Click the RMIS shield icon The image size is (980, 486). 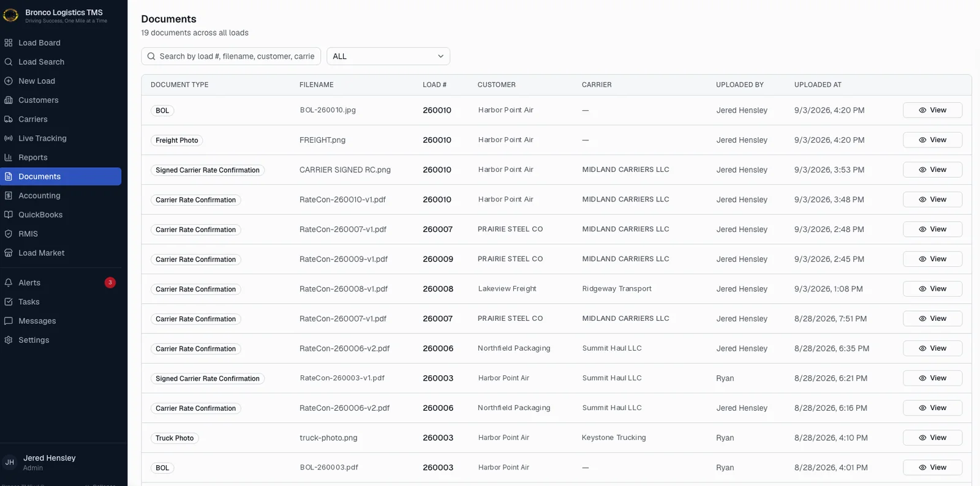point(9,234)
